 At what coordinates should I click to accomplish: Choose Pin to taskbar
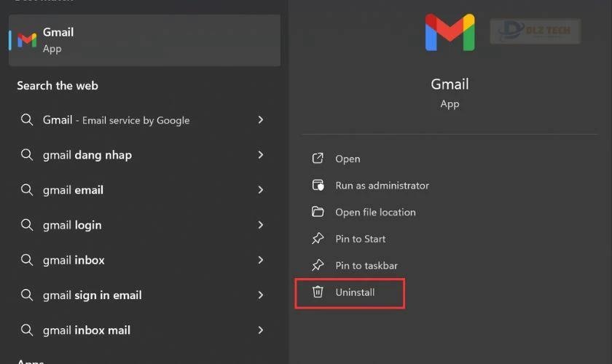coord(366,266)
